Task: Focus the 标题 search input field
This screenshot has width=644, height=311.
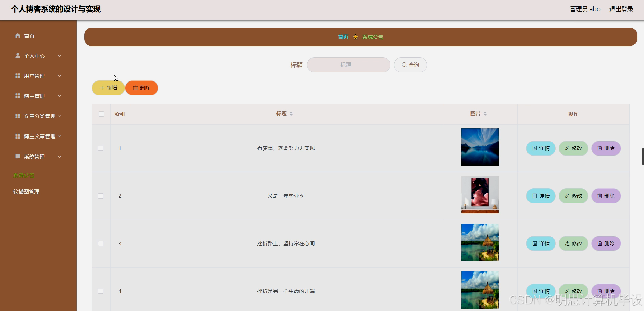Action: pyautogui.click(x=348, y=65)
